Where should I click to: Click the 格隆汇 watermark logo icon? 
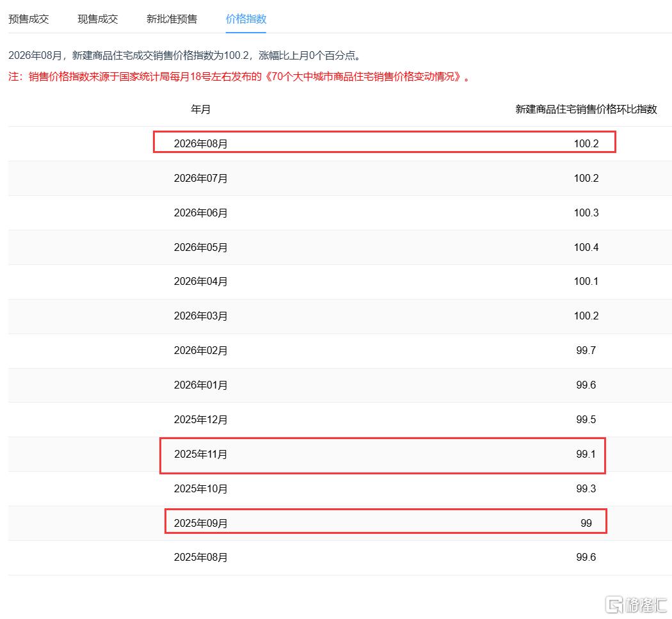coord(614,605)
